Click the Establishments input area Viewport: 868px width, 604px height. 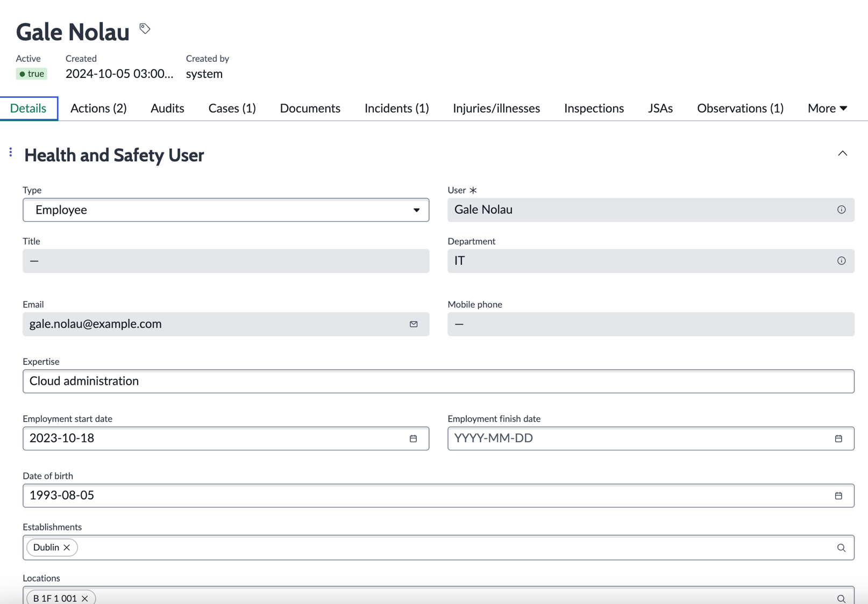coord(438,548)
